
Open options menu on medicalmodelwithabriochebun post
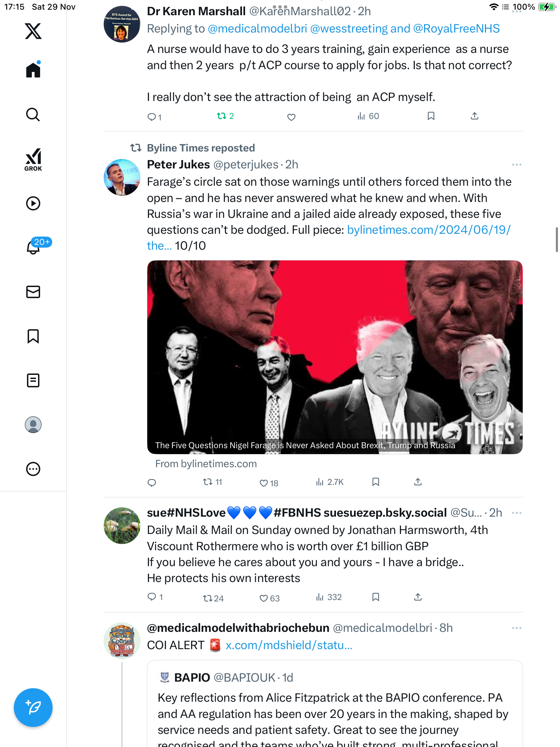(516, 628)
